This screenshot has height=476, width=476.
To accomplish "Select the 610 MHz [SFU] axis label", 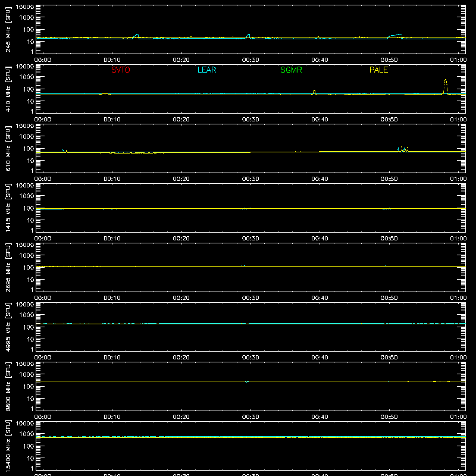I will [8, 148].
